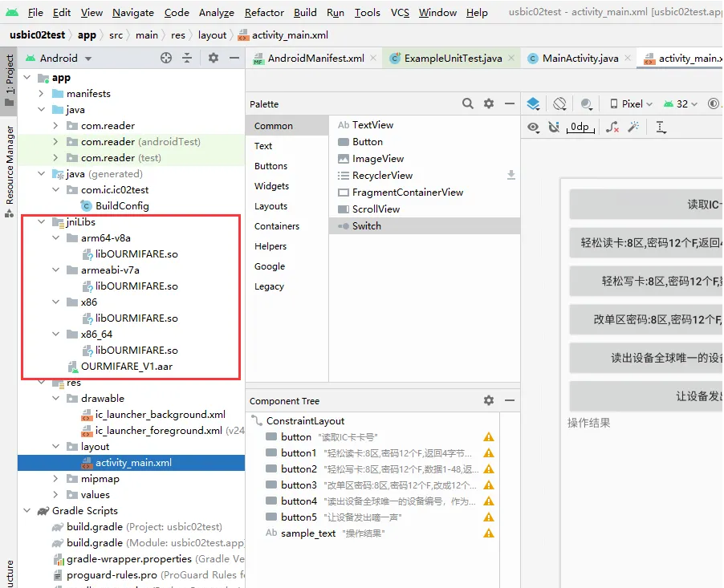Screen dimensions: 724x588
Task: Collapse the drawable folder
Action: click(56, 399)
